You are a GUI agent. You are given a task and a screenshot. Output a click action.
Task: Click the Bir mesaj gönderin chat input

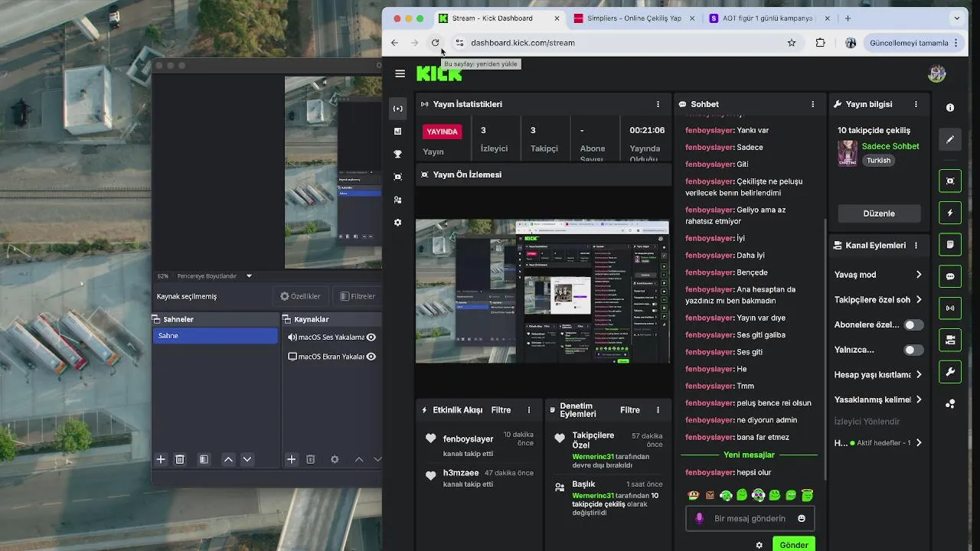point(750,518)
